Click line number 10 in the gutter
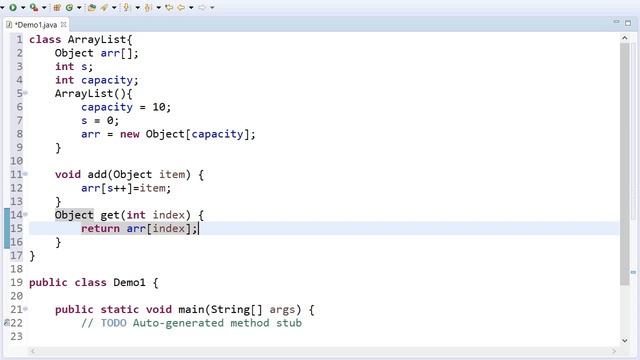640x360 pixels. click(17, 161)
